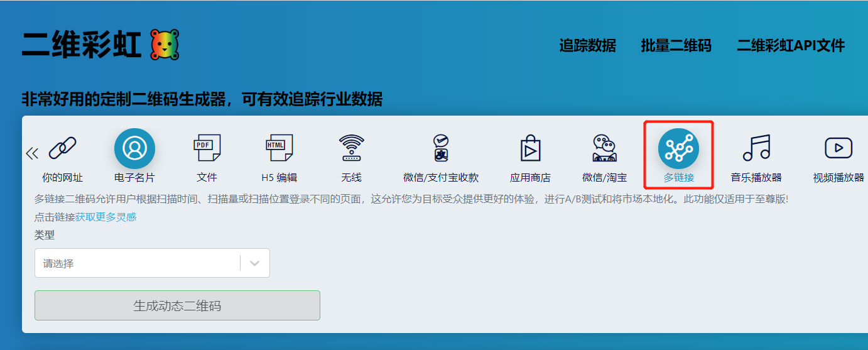The width and height of the screenshot is (868, 350).
Task: Select the 电子名片 vCard icon
Action: pyautogui.click(x=134, y=148)
